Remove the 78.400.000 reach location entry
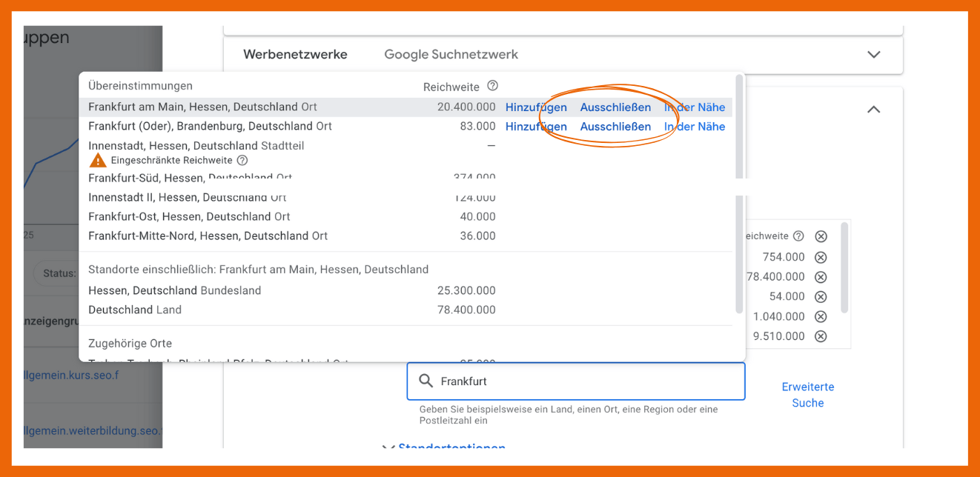The height and width of the screenshot is (477, 980). [x=821, y=276]
